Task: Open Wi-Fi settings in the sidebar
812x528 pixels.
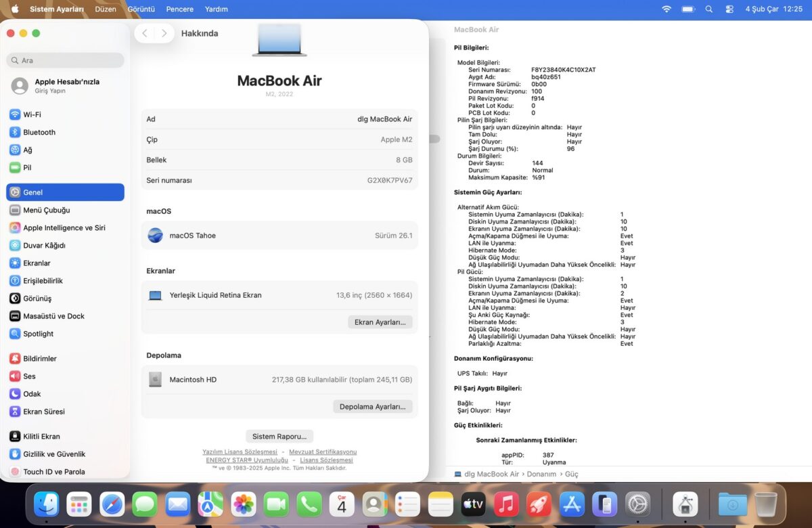Action: pos(65,114)
